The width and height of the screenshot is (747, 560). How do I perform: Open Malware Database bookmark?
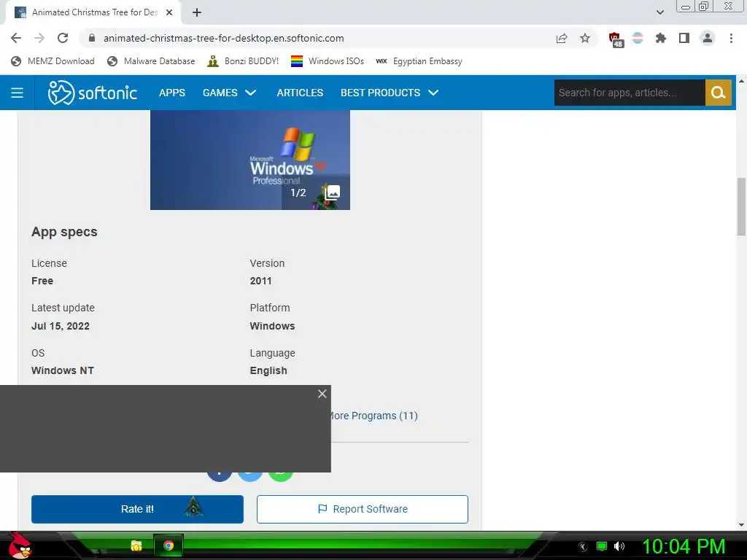coord(151,61)
